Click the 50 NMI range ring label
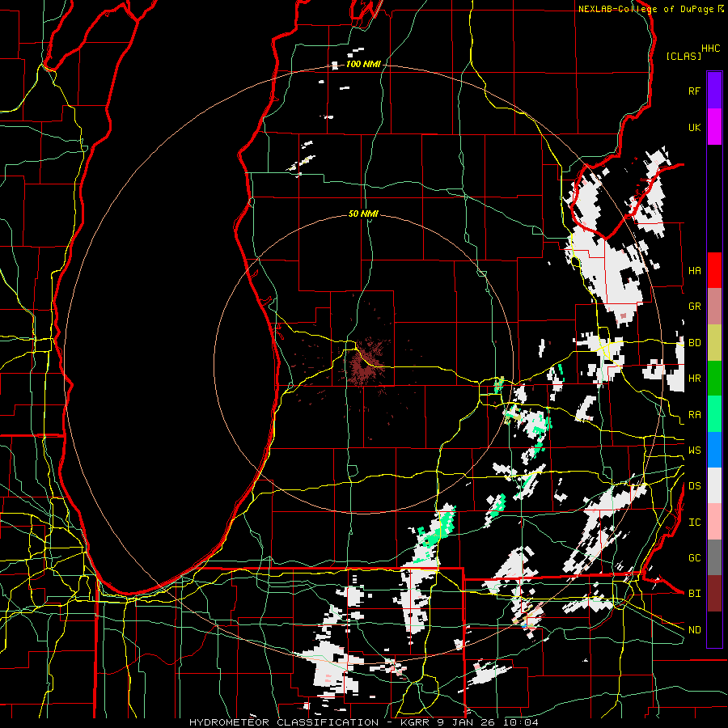The image size is (728, 728). 363,214
